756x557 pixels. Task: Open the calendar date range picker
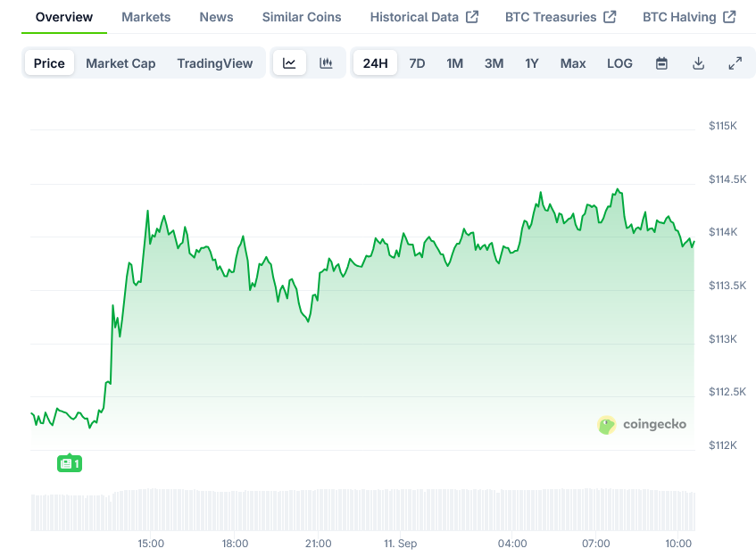[661, 63]
